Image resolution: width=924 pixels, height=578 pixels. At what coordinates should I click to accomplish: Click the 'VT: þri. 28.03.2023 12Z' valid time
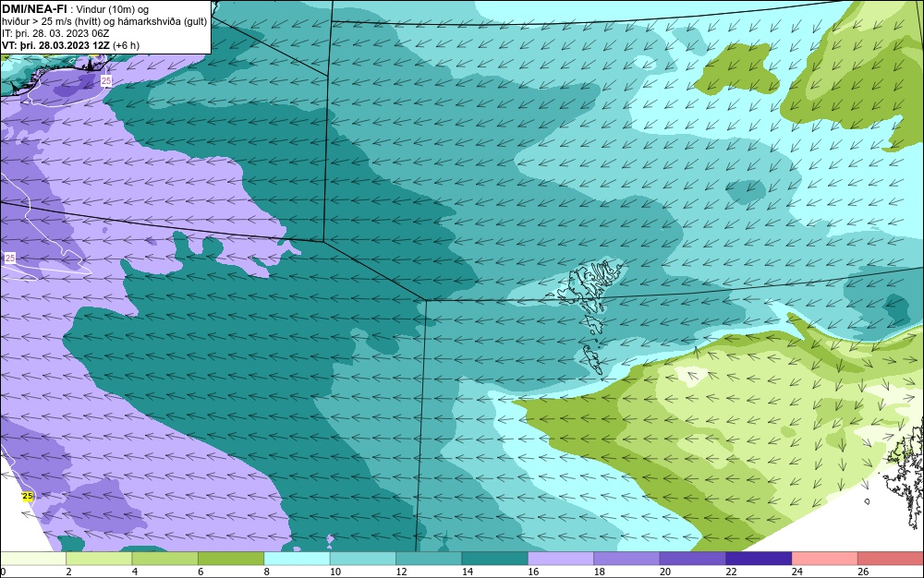point(56,45)
